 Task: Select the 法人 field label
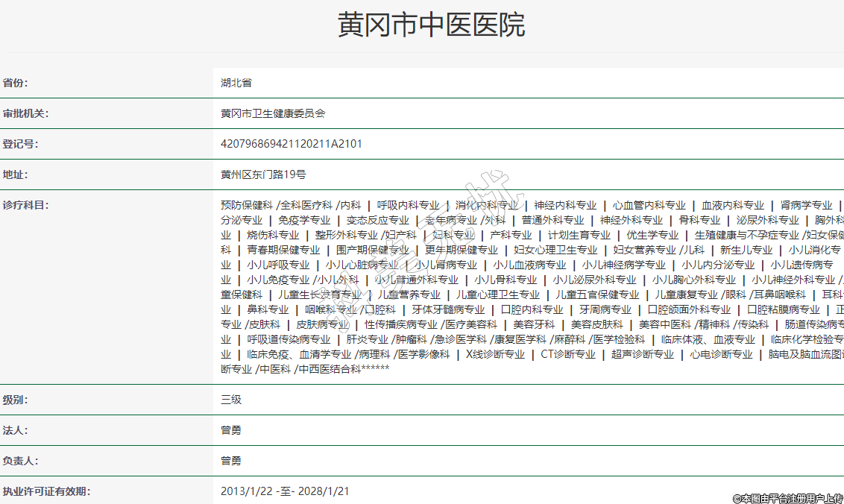coord(15,430)
